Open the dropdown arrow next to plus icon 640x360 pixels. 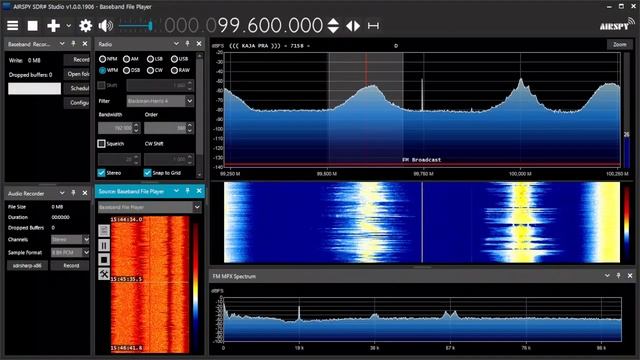pos(69,26)
